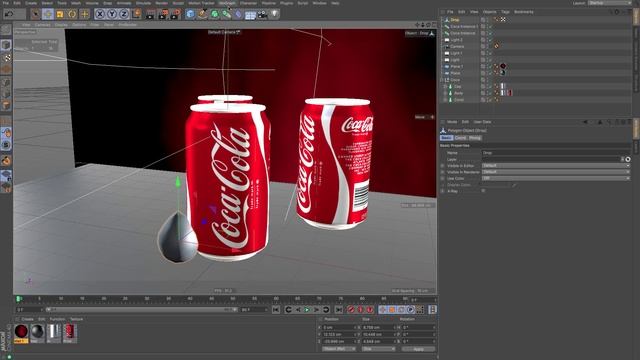Click the green Subdivision Surface generator icon
Screen dimensions: 640x360
click(214, 14)
